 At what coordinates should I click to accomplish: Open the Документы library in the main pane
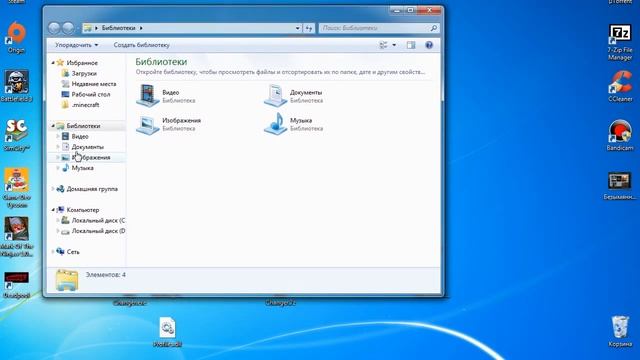click(x=294, y=96)
